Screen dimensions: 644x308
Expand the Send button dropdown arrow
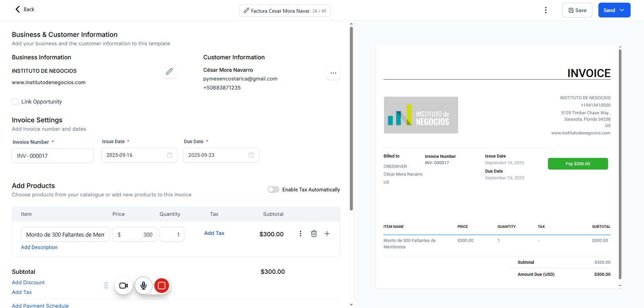tap(622, 10)
